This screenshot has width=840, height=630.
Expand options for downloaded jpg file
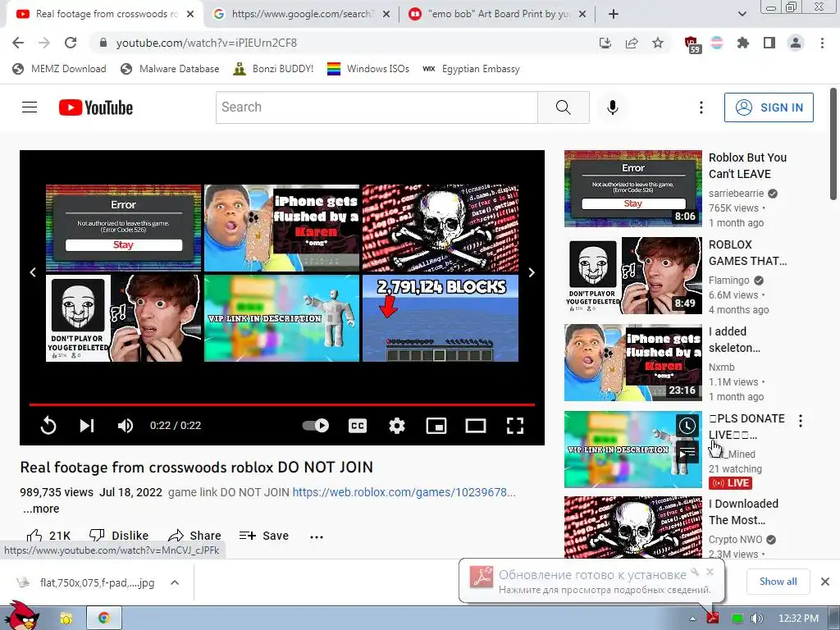(175, 582)
